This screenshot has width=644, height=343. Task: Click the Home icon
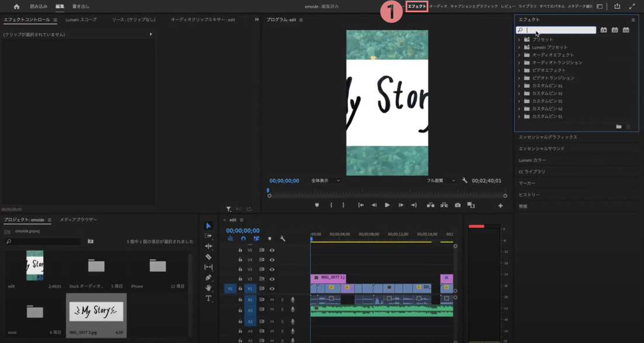[16, 6]
